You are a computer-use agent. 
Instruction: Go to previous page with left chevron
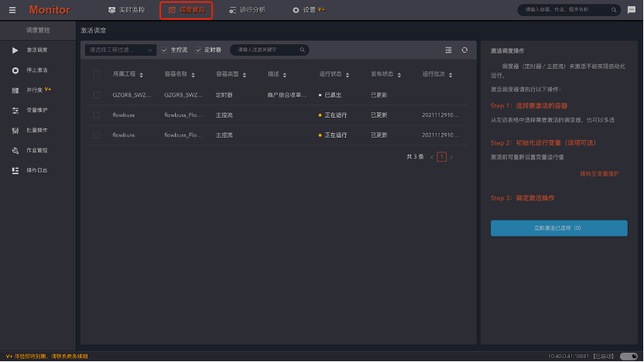432,157
